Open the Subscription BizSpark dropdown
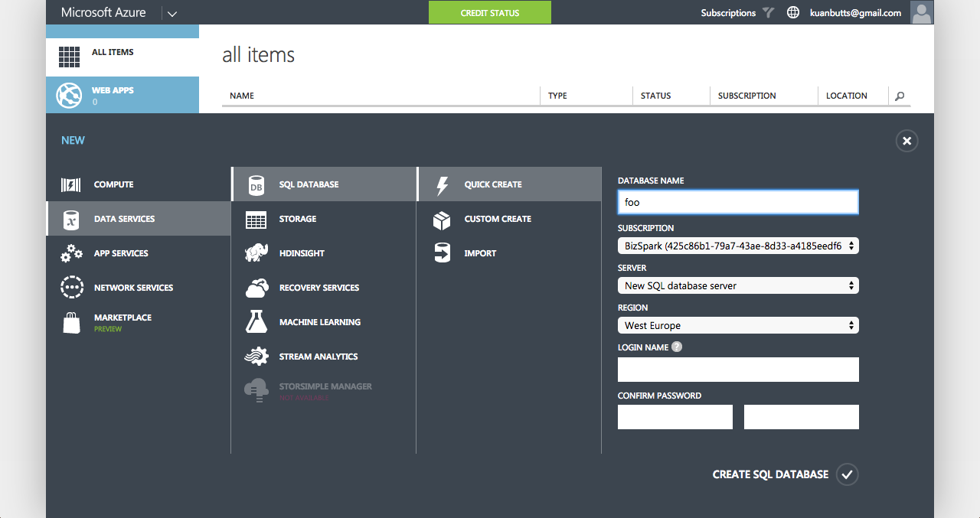Viewport: 980px width, 518px height. (738, 246)
